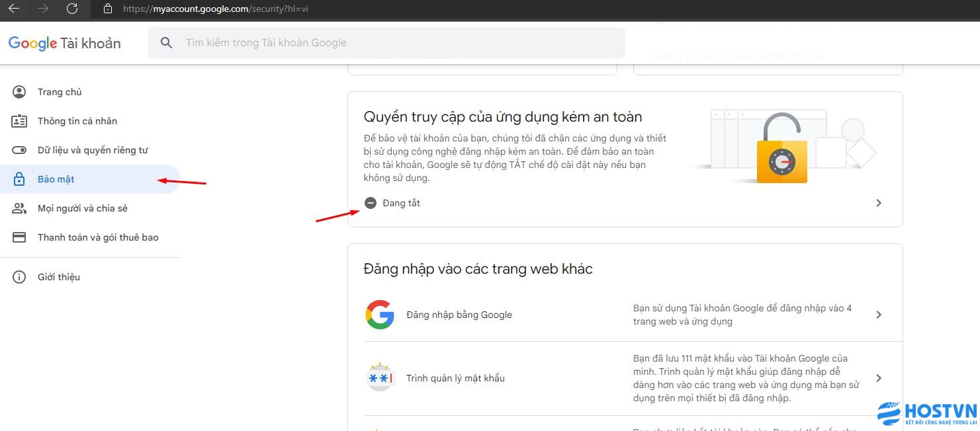Viewport: 980px width, 431px height.
Task: Click the toggle icon beside Dữ liệu và quyền riêng tư
Action: pyautogui.click(x=19, y=150)
